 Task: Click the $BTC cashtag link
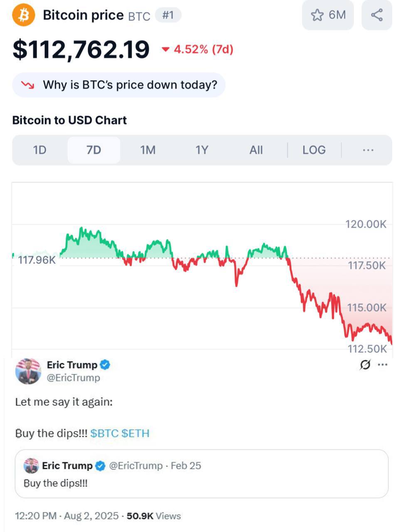tap(104, 433)
